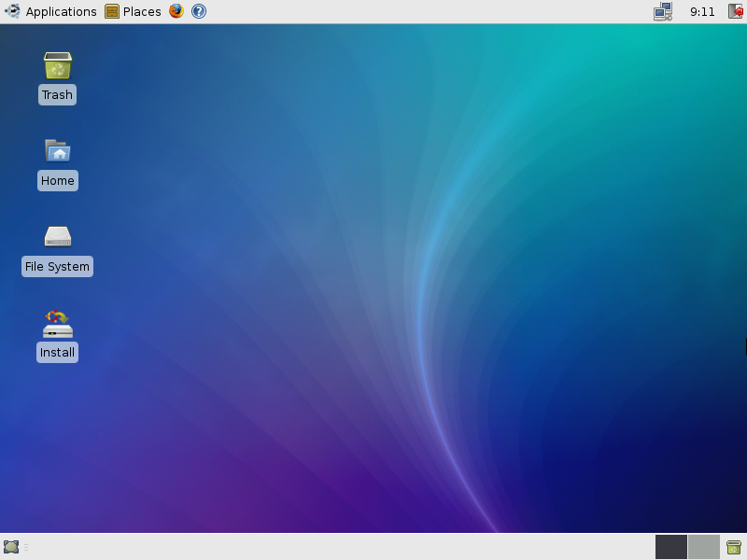The image size is (747, 560).
Task: Click the trash applet in bottom panel
Action: click(734, 547)
